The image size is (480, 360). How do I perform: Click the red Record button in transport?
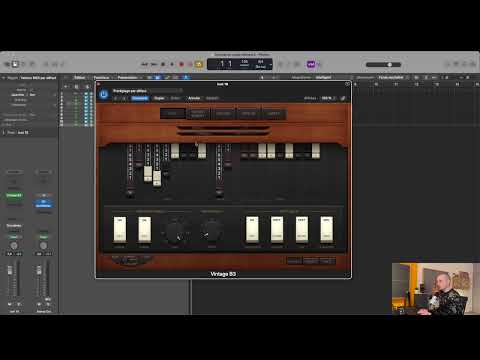pos(182,64)
